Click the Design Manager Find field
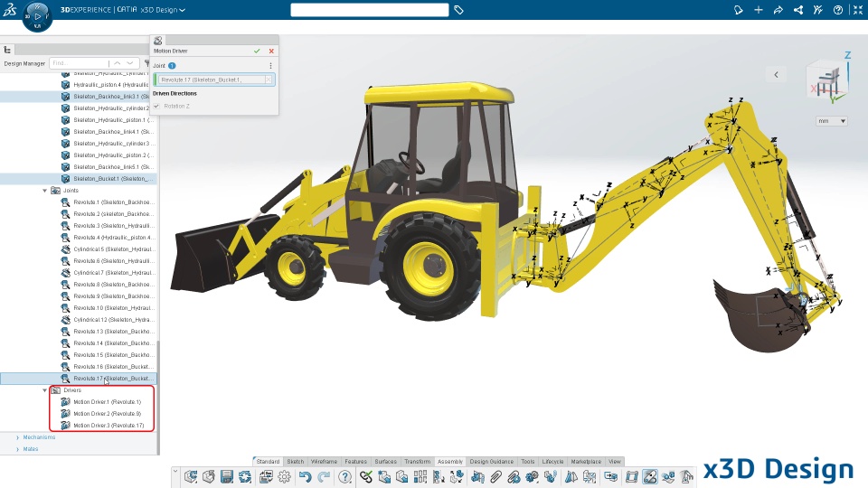 point(79,63)
